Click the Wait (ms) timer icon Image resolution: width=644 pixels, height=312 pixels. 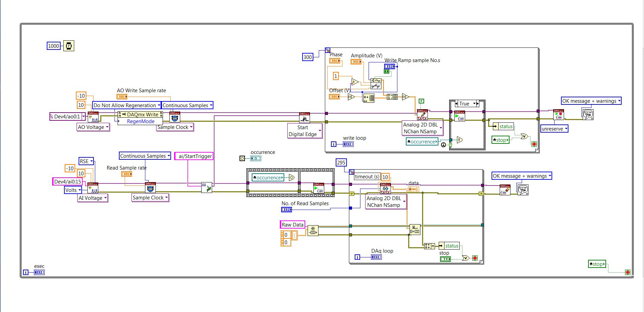pyautogui.click(x=69, y=46)
